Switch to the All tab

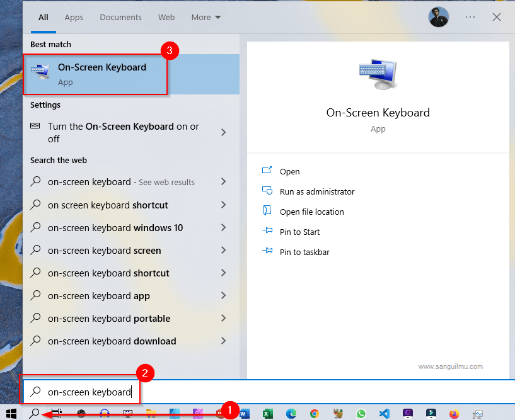click(43, 18)
